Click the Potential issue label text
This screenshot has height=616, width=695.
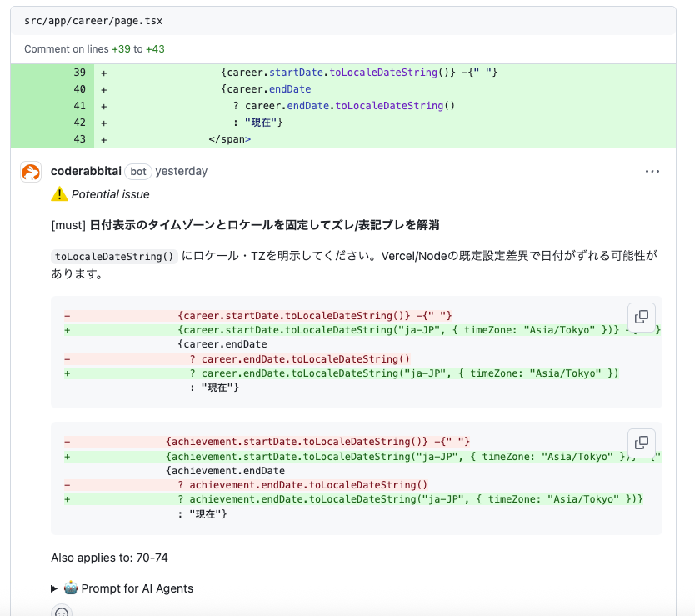[111, 194]
